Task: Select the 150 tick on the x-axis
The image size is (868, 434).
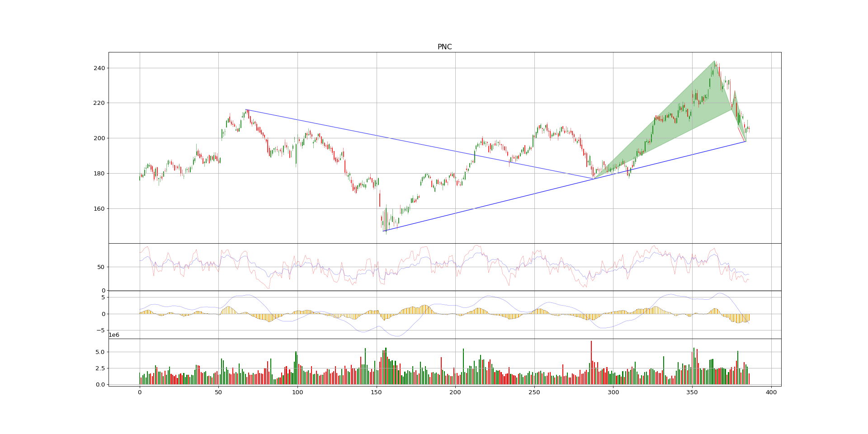Action: pos(376,393)
